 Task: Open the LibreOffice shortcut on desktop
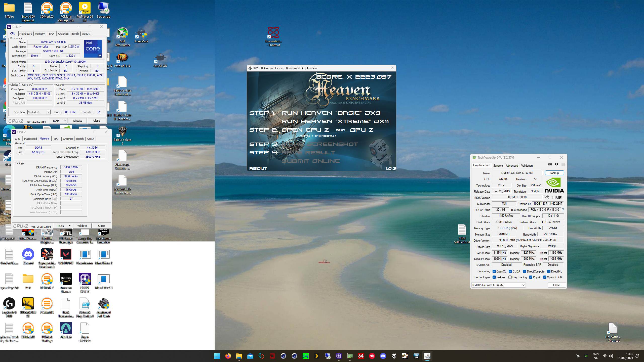click(x=613, y=332)
